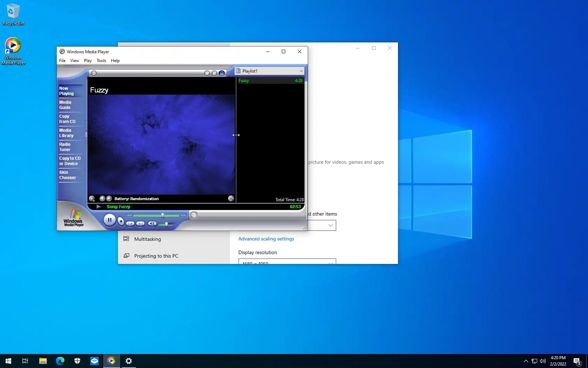
Task: Open the Play menu
Action: coord(88,61)
